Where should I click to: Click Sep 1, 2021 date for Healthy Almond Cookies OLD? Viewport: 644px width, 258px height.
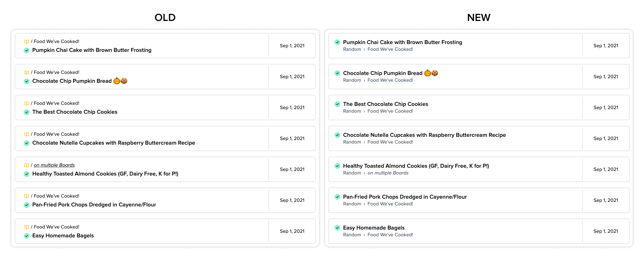pos(292,170)
